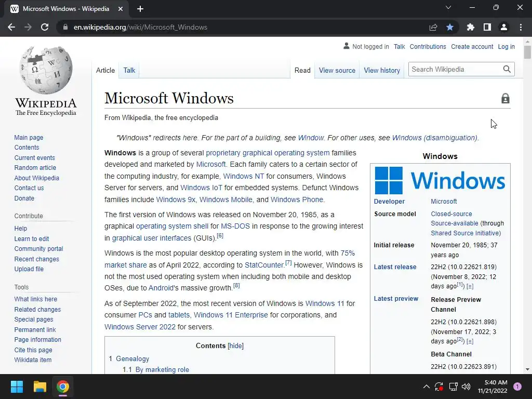
Task: Click the magnifier search button
Action: click(x=507, y=69)
